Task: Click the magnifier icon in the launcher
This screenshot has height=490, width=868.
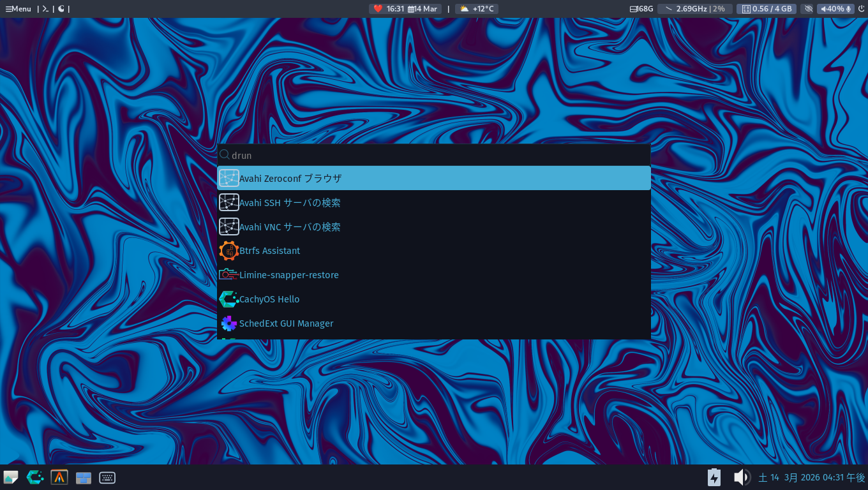Action: (224, 154)
